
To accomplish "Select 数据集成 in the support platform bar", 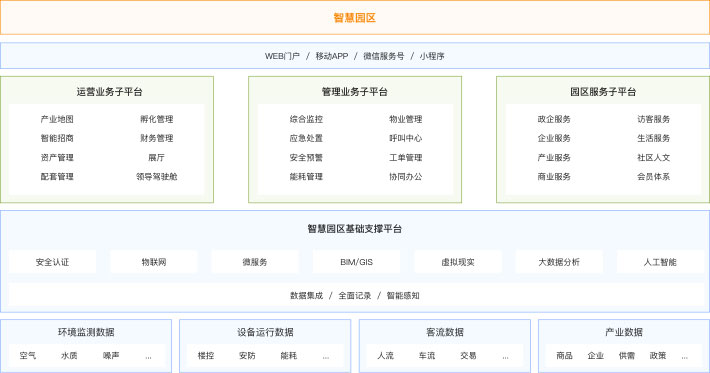I will [x=307, y=296].
